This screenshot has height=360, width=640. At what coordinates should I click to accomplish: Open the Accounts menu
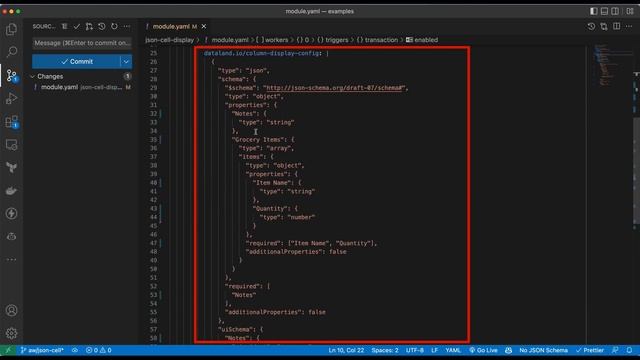click(x=11, y=310)
